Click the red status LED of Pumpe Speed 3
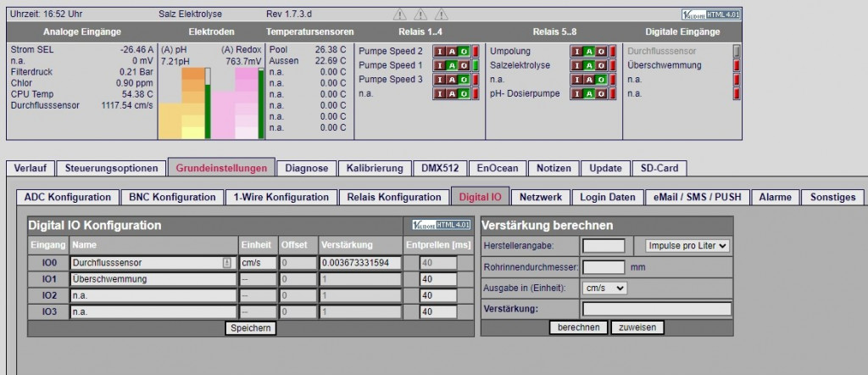 pos(475,80)
